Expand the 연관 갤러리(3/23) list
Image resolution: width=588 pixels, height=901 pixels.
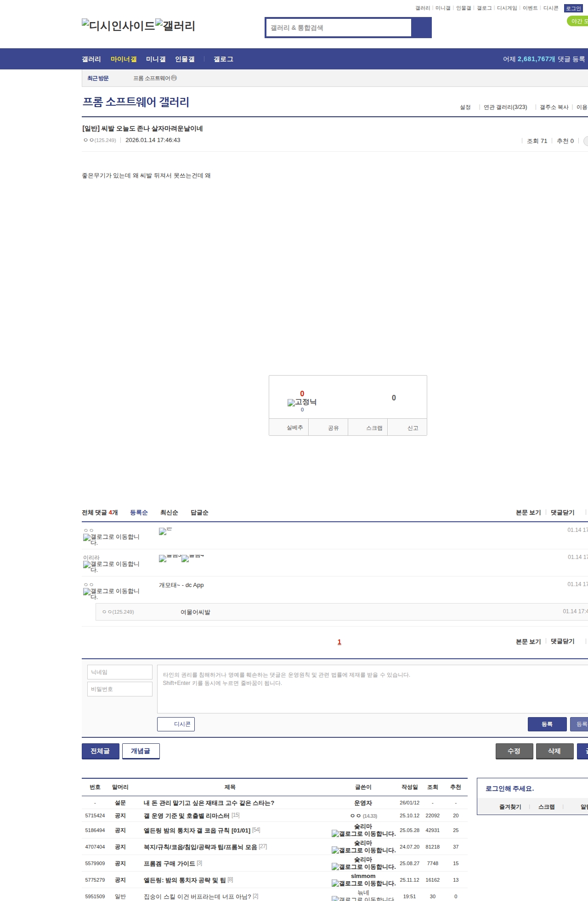[x=505, y=107]
